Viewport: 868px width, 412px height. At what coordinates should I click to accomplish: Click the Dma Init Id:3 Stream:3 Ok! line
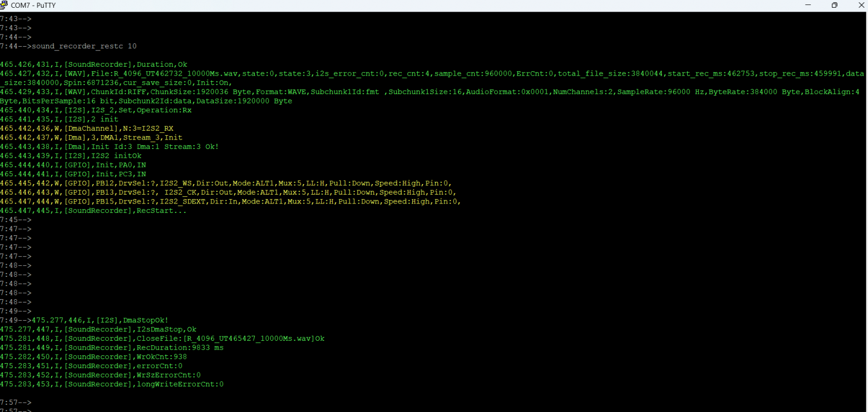coord(110,147)
